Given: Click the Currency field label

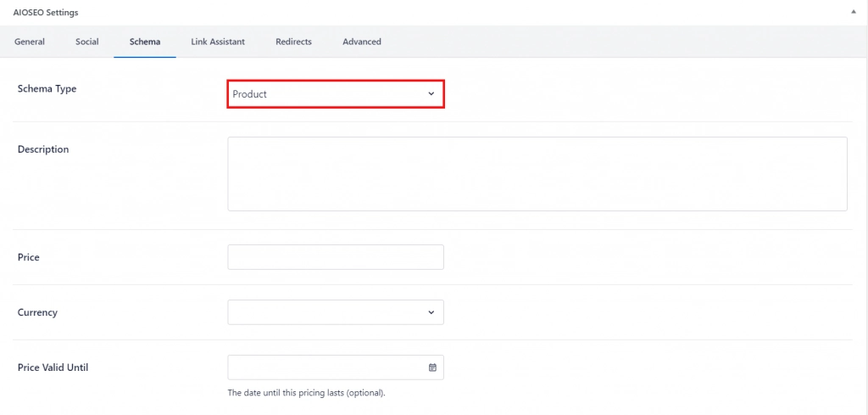Looking at the screenshot, I should click(x=37, y=312).
